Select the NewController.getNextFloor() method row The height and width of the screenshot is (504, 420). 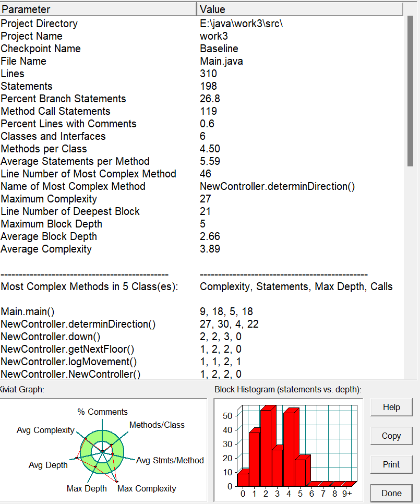point(202,350)
